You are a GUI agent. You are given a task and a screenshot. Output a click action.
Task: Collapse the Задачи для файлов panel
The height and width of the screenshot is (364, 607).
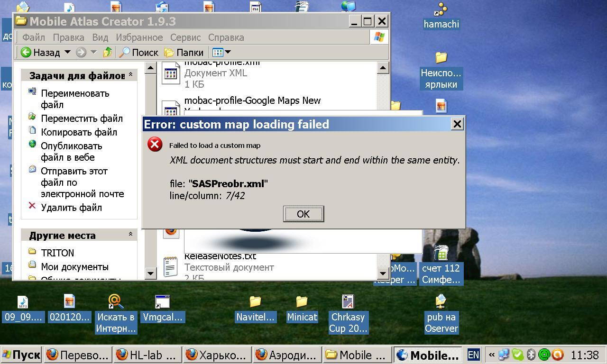click(130, 75)
